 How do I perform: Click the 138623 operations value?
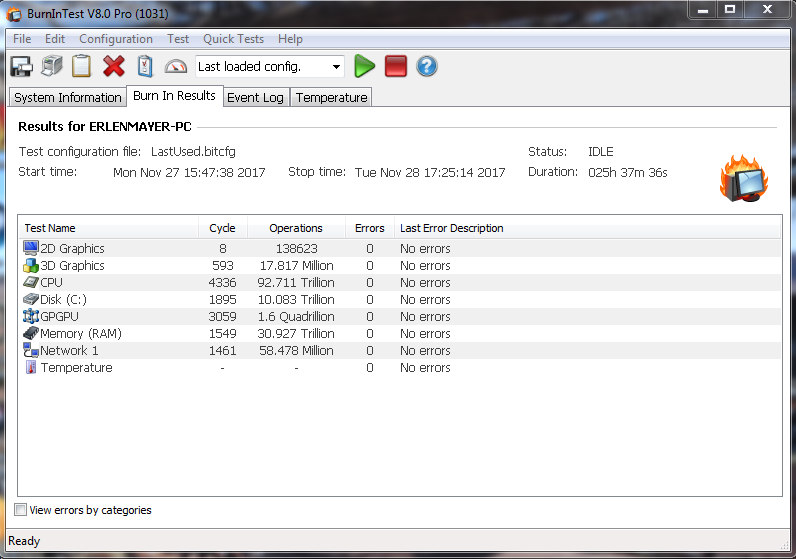pyautogui.click(x=296, y=248)
